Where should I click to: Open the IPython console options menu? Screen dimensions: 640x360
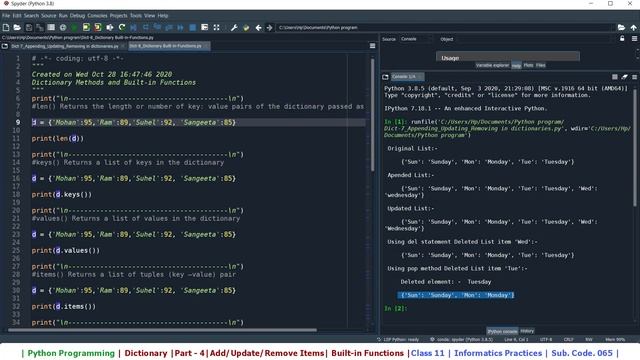click(634, 77)
